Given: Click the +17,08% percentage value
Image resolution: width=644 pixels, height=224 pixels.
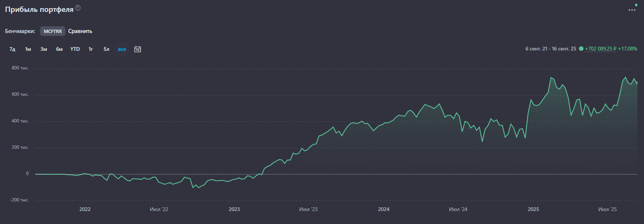Looking at the screenshot, I should tap(628, 49).
